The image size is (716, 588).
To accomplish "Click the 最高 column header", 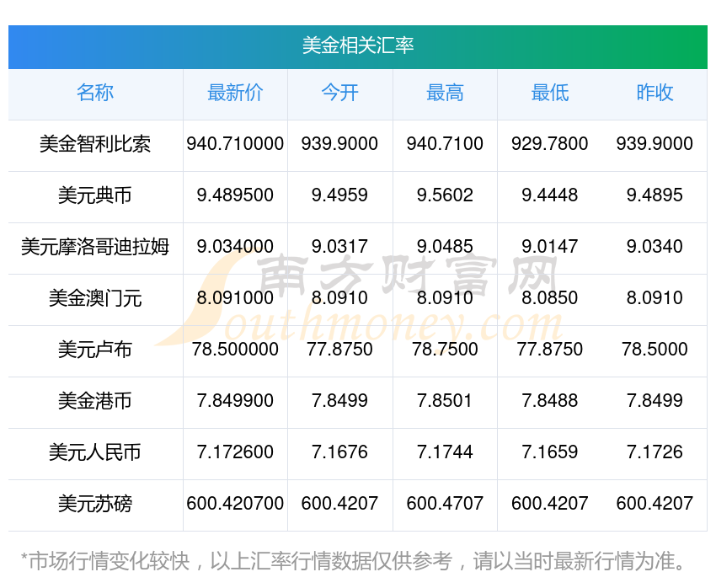I will click(x=445, y=93).
